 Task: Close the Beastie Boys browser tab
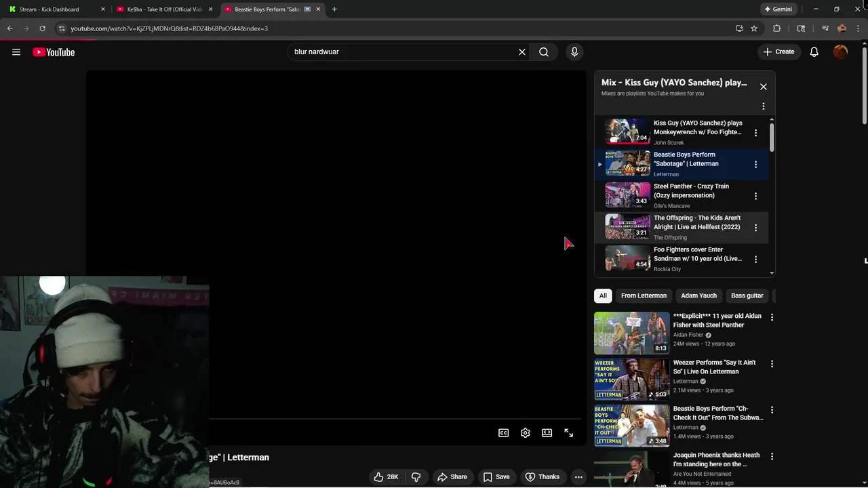point(318,9)
